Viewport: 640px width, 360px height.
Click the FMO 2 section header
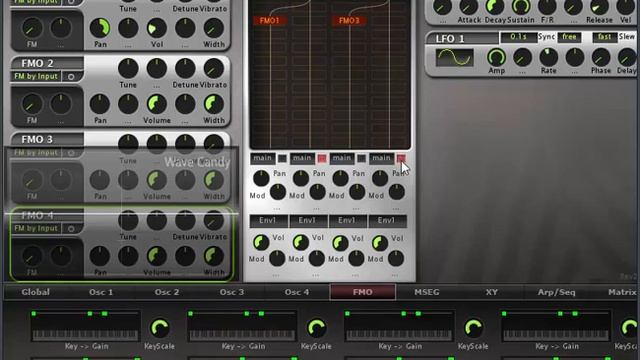(x=47, y=63)
